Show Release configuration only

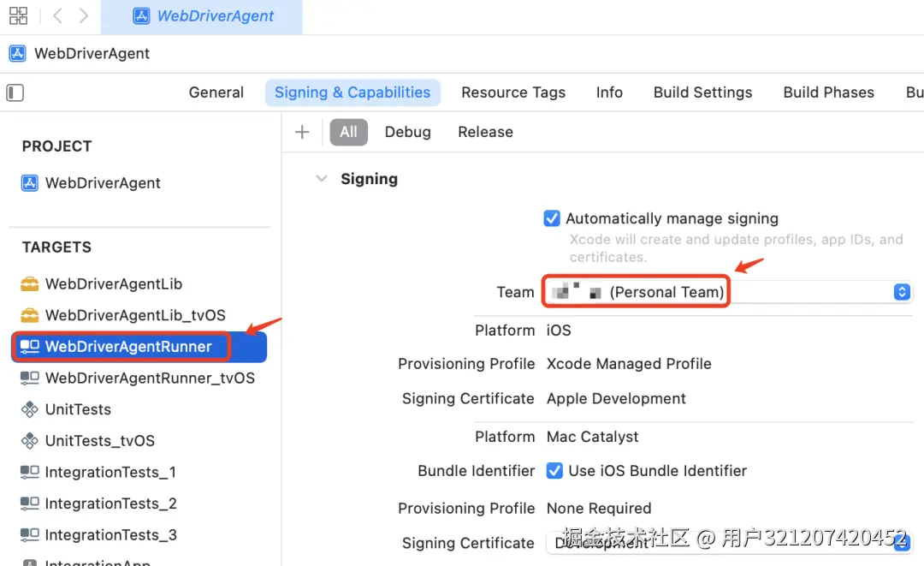[x=486, y=132]
